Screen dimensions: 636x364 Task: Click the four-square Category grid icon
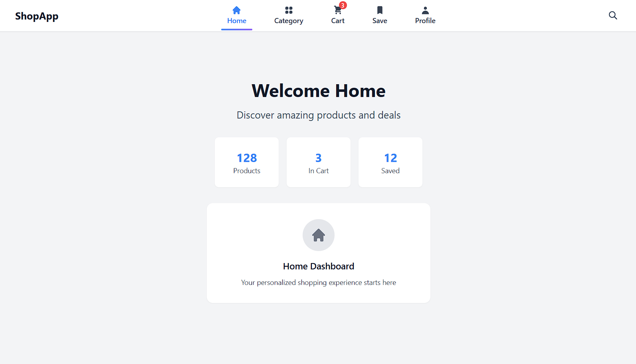point(289,10)
